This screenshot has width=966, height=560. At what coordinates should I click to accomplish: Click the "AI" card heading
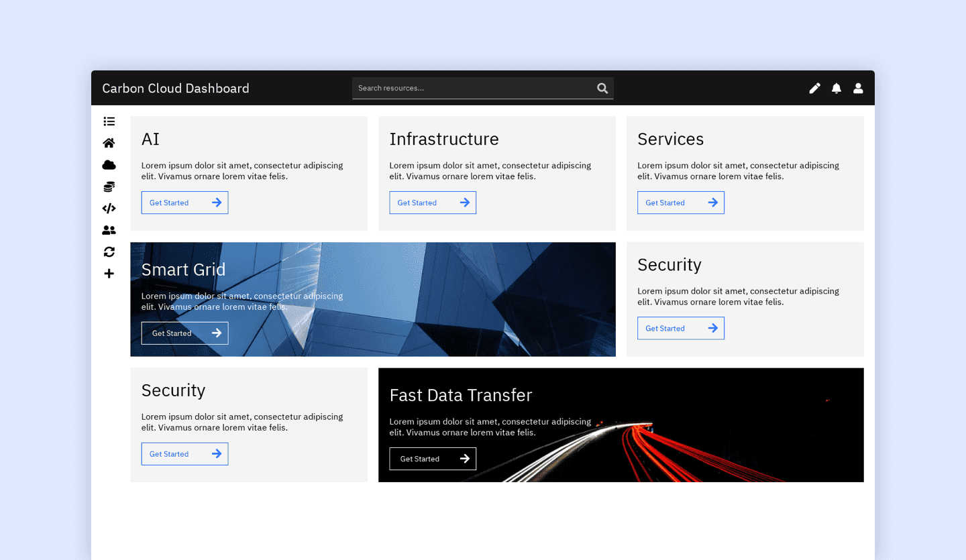pos(150,139)
